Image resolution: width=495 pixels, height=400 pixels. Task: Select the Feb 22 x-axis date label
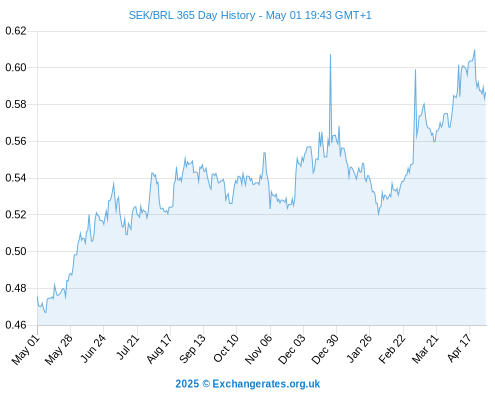[392, 349]
